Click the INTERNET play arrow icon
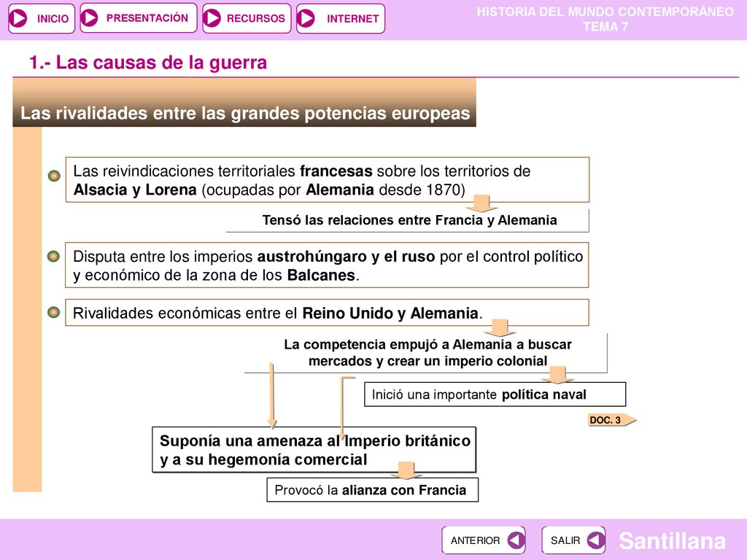This screenshot has height=560, width=747. tap(306, 18)
